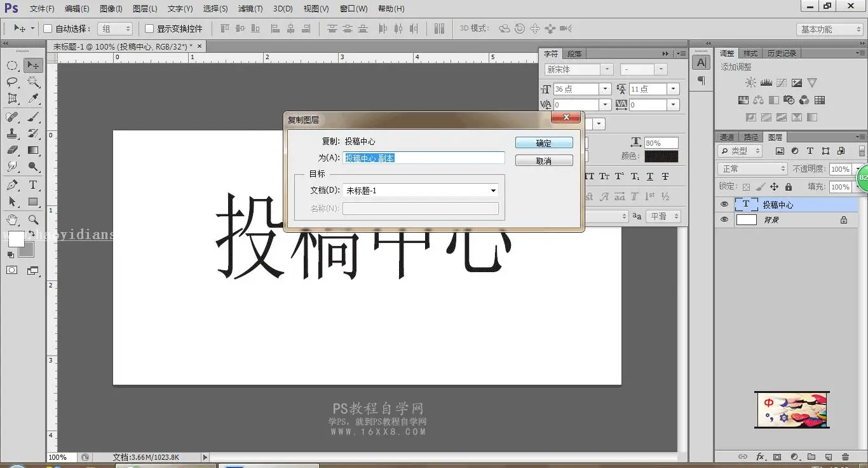Screen dimensions: 868x468
Task: Select the Magic Wand tool
Action: click(33, 82)
